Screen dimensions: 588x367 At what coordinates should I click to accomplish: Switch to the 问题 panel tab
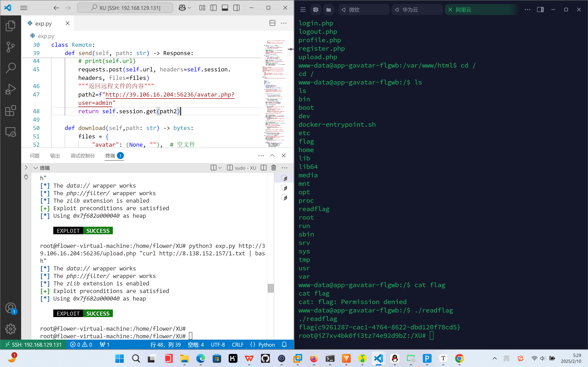tap(35, 156)
